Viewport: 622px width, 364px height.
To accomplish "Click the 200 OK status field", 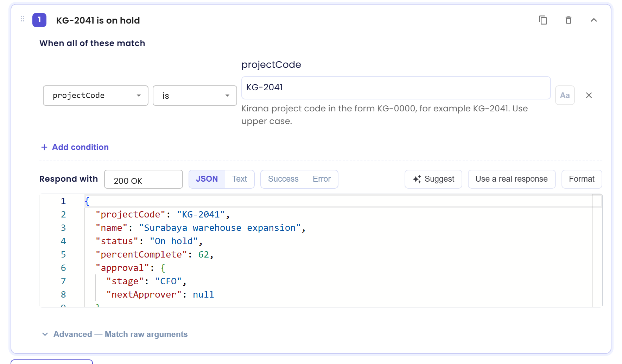I will click(144, 179).
